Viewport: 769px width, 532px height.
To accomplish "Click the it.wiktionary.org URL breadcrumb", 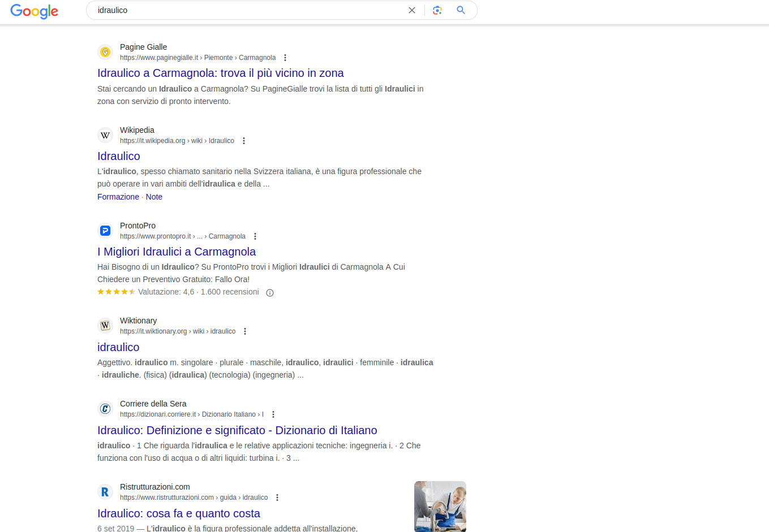I will pos(178,331).
